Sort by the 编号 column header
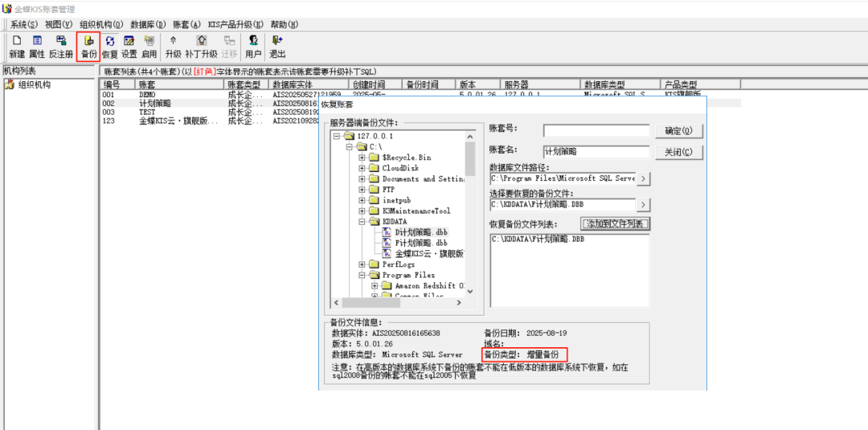 pos(117,84)
